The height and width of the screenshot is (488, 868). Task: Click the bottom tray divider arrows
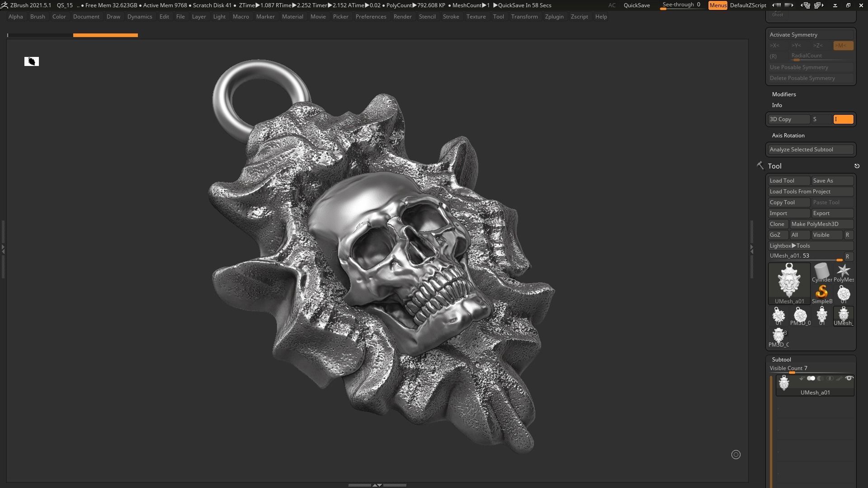point(377,485)
